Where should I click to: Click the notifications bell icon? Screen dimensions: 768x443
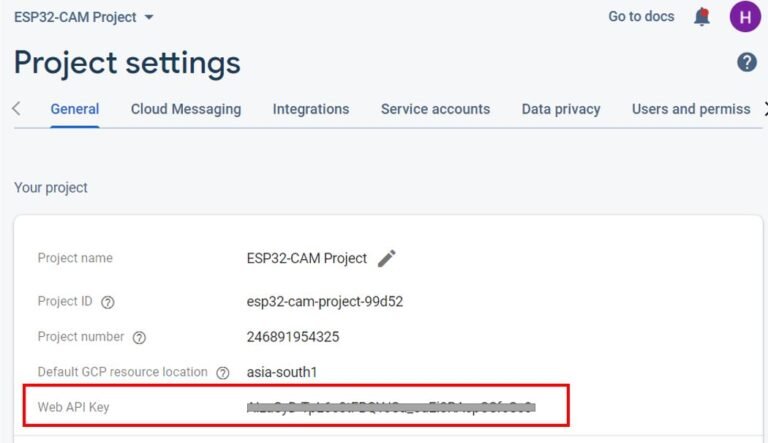703,17
